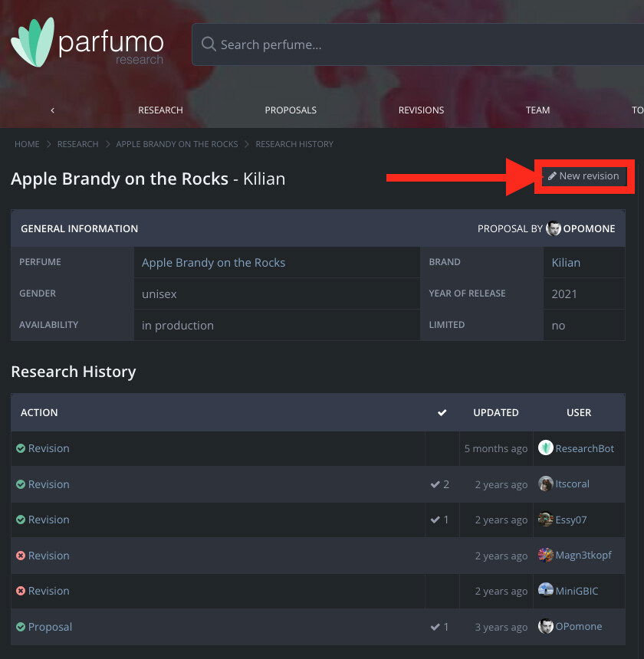This screenshot has height=659, width=644.
Task: Go to the Revisions tab
Action: 421,110
